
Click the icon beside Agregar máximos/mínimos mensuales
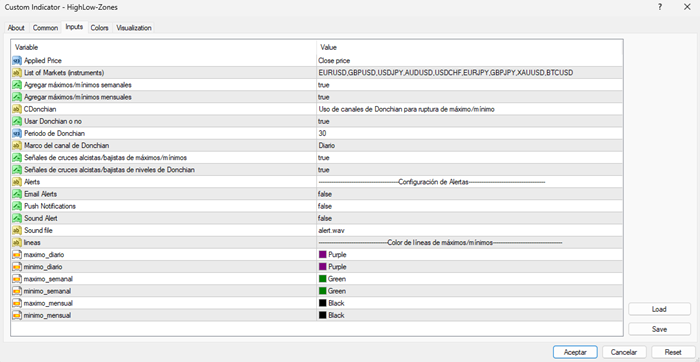click(x=17, y=97)
